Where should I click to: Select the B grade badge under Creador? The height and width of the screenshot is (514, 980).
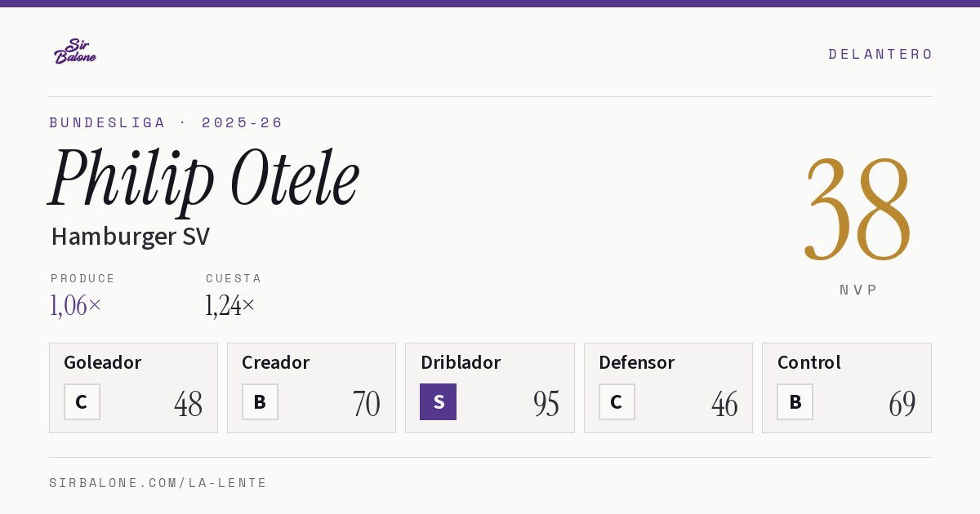tap(260, 401)
